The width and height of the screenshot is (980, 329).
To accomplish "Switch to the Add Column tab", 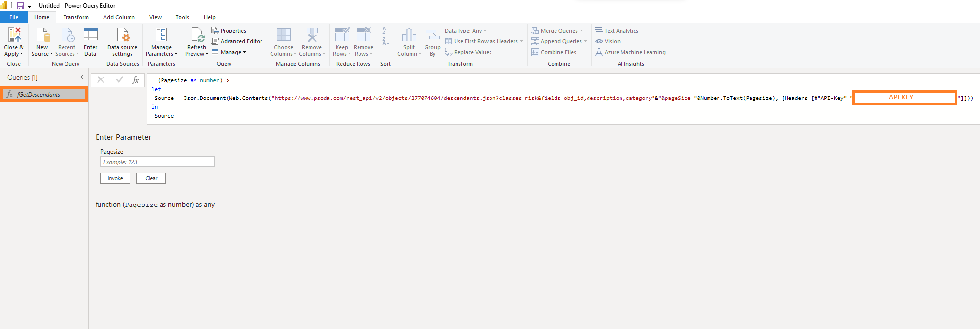I will tap(119, 17).
